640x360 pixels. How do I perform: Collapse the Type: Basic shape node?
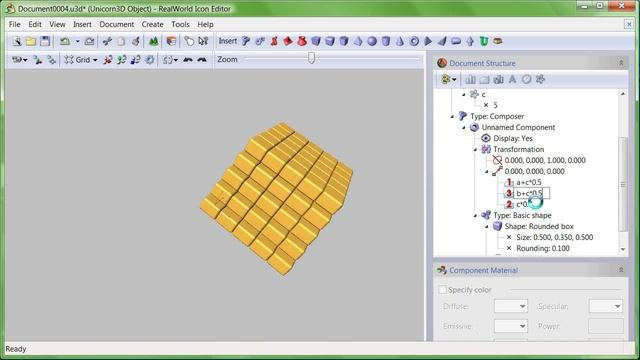click(475, 216)
